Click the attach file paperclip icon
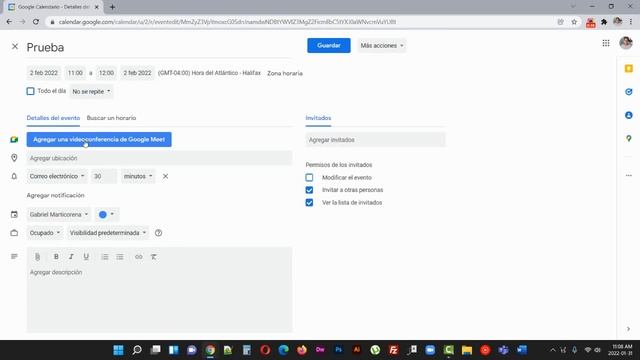 click(x=37, y=257)
